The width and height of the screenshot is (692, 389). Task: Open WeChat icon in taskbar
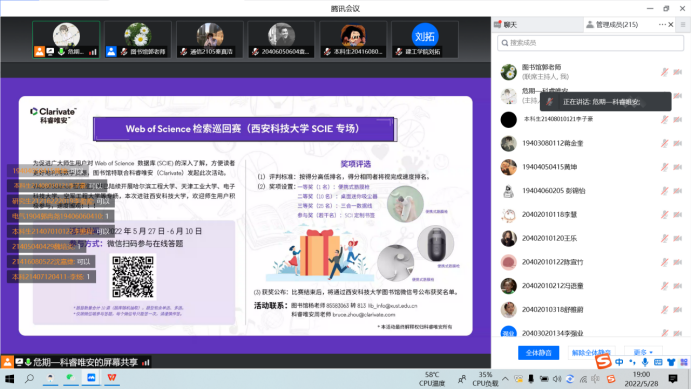(x=71, y=378)
